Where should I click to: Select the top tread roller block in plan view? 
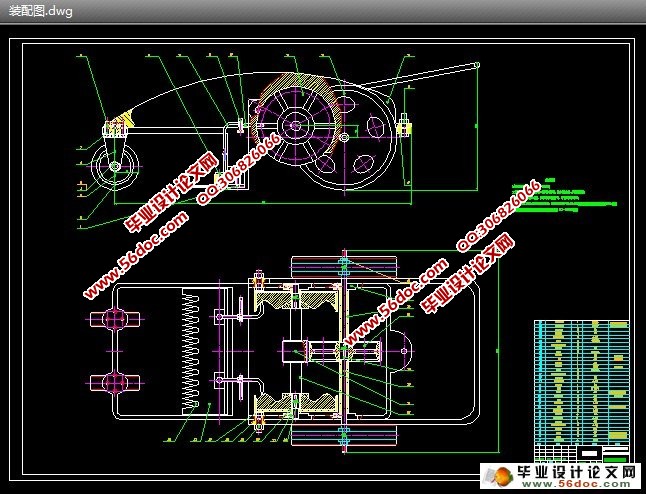[x=343, y=269]
